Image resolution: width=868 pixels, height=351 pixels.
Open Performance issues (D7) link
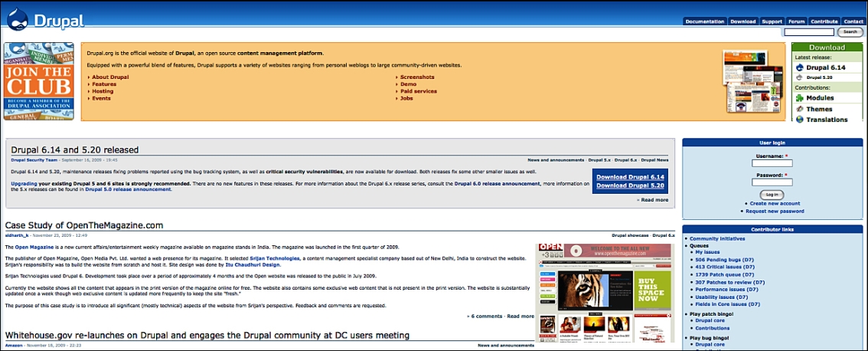(727, 290)
